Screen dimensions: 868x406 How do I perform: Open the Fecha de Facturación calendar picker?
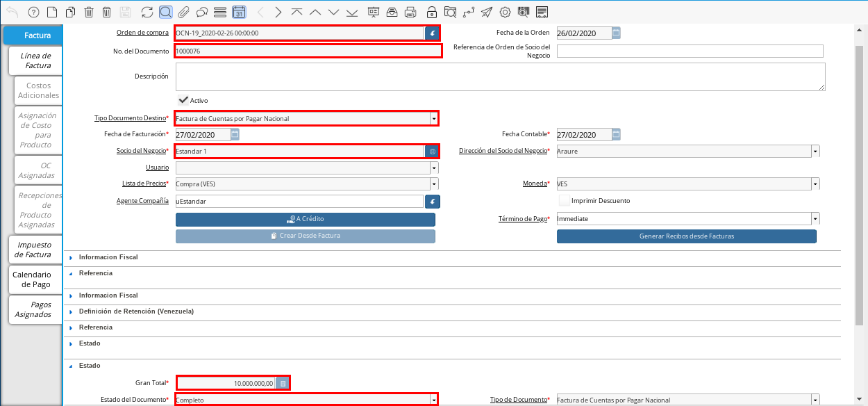235,134
